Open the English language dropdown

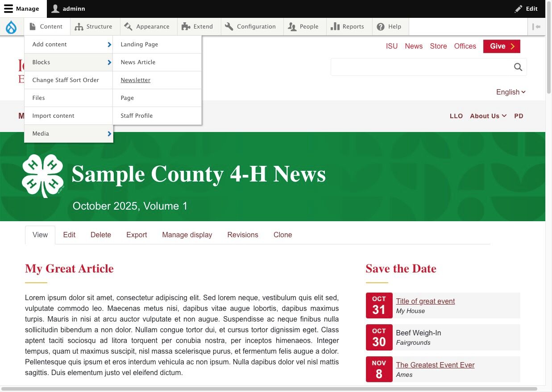click(x=511, y=92)
